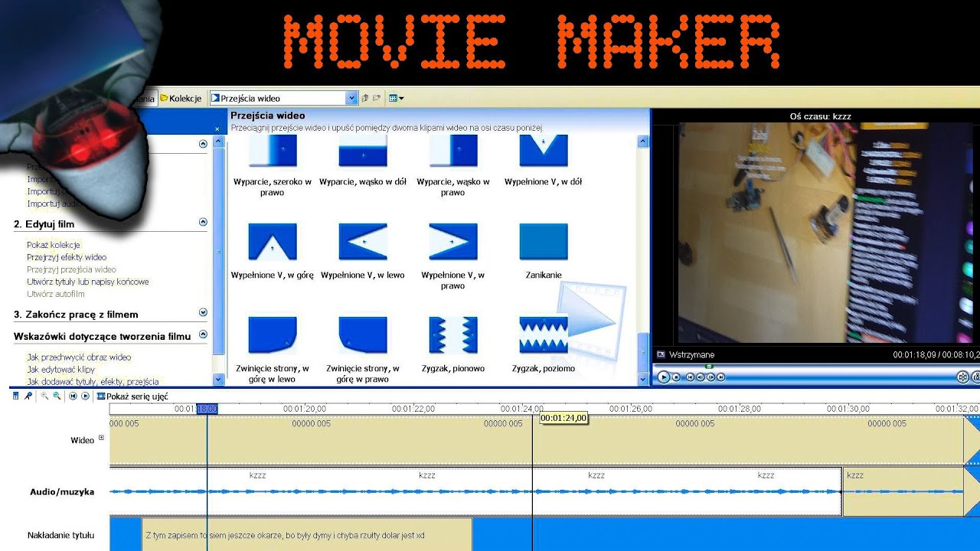Click the 00:01:20,00 mark on the time ruler
The width and height of the screenshot is (980, 551).
point(305,409)
